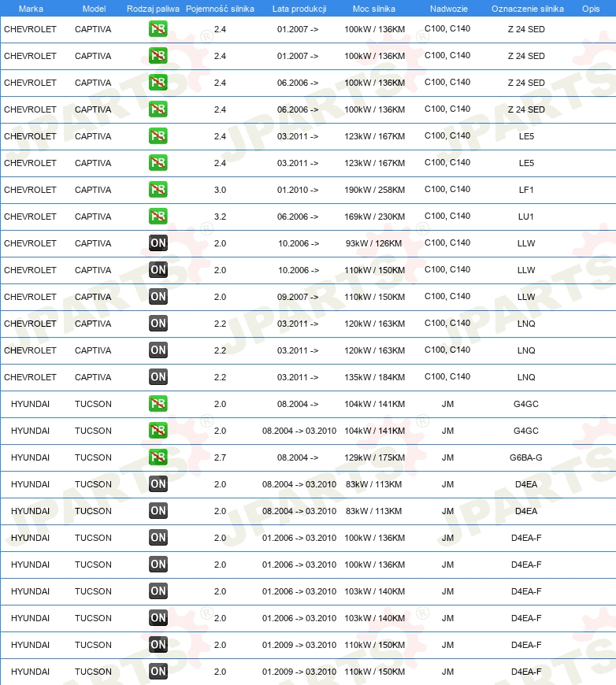Click the Lata produkcji column header
This screenshot has height=685, width=616.
(299, 9)
